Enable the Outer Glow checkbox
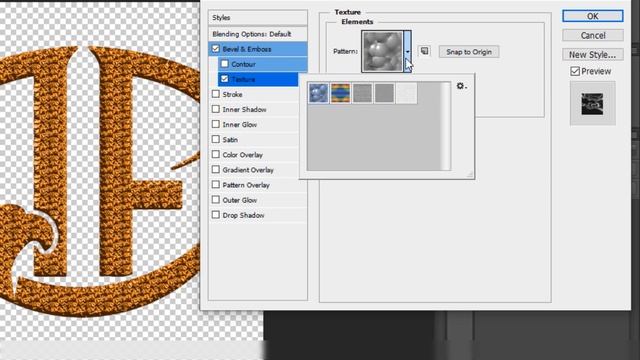 pyautogui.click(x=216, y=200)
